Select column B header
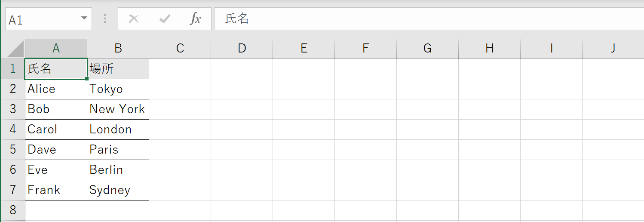Screen dimensions: 644x222 [118, 49]
